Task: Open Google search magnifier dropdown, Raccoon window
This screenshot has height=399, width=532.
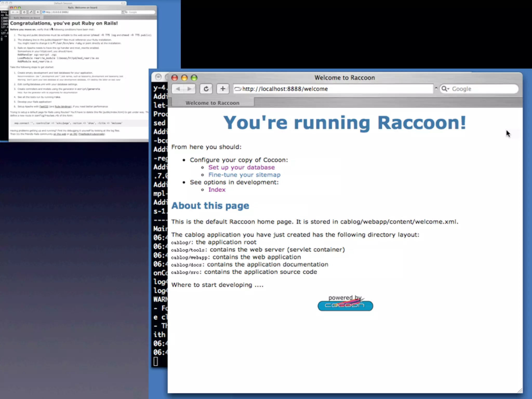Action: pyautogui.click(x=445, y=89)
